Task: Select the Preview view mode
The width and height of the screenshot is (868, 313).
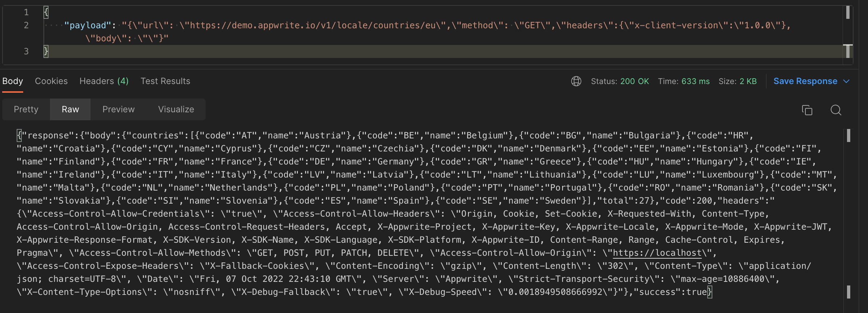Action: [x=118, y=109]
